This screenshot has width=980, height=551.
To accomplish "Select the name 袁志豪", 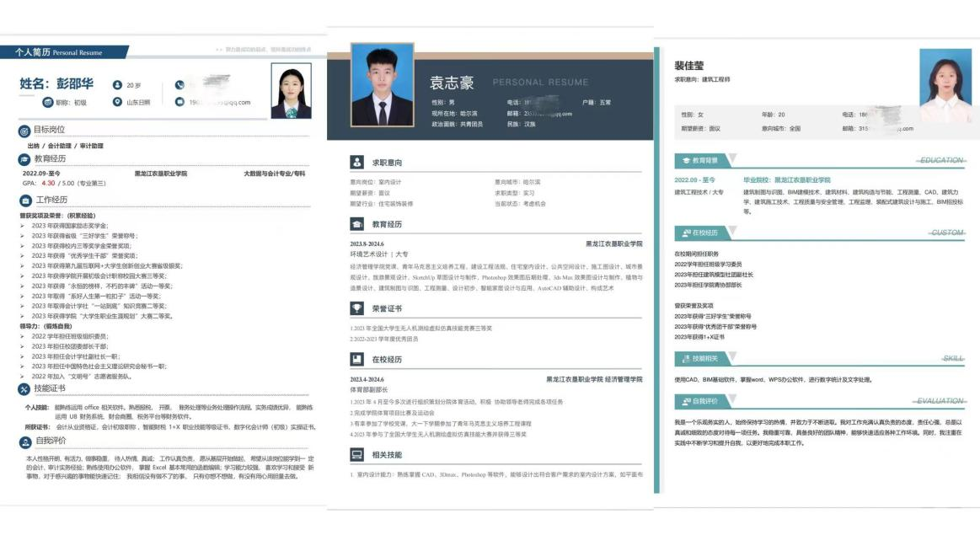I will click(452, 83).
